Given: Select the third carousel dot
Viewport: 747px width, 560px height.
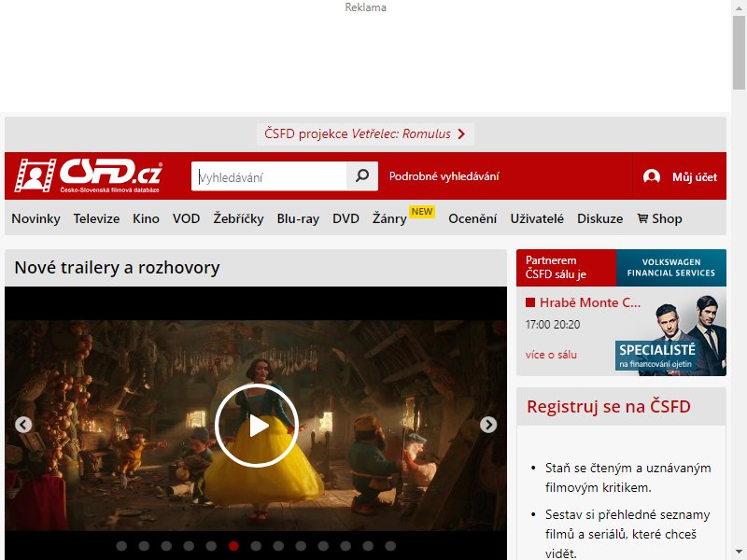Looking at the screenshot, I should [x=166, y=546].
